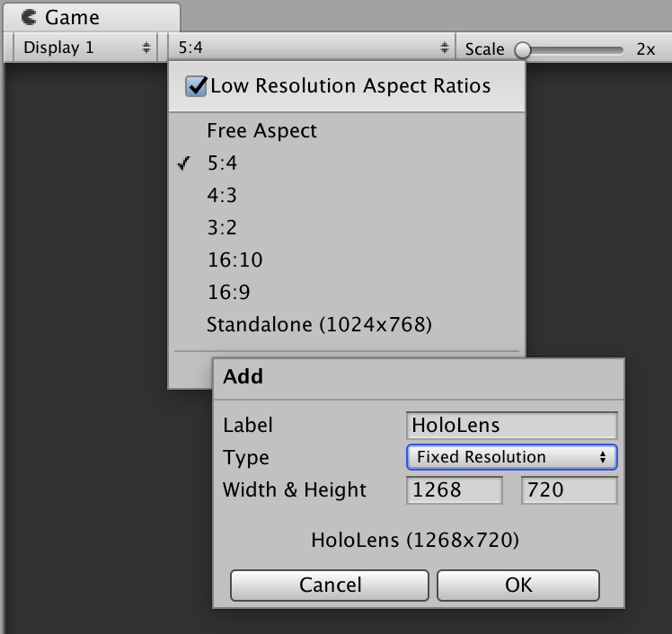Pick the 16:9 aspect ratio

click(x=228, y=292)
